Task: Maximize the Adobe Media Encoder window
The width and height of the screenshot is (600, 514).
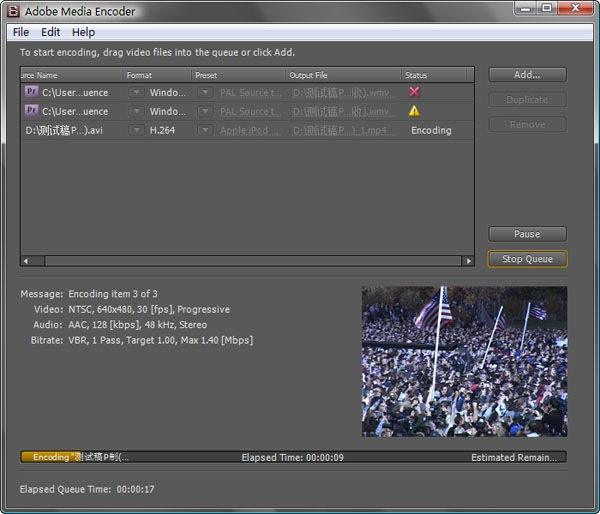Action: point(547,8)
